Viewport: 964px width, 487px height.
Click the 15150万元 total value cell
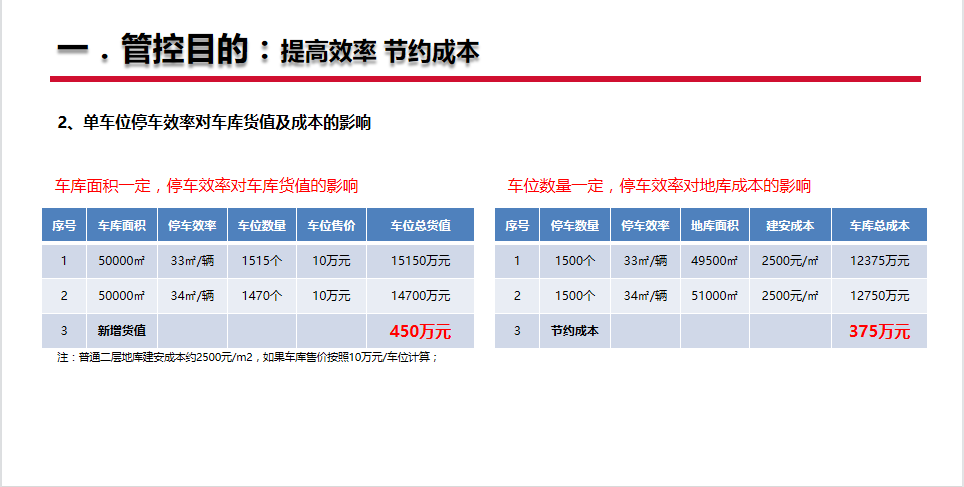pyautogui.click(x=421, y=261)
